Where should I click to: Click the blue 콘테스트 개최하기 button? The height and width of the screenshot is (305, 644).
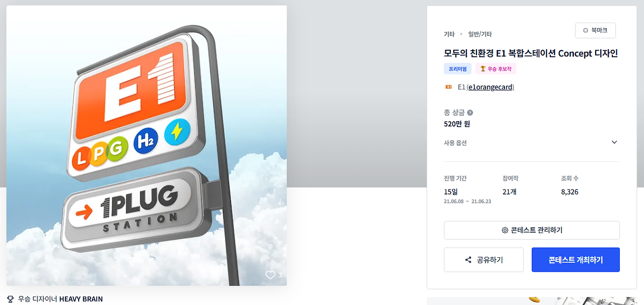coord(576,260)
